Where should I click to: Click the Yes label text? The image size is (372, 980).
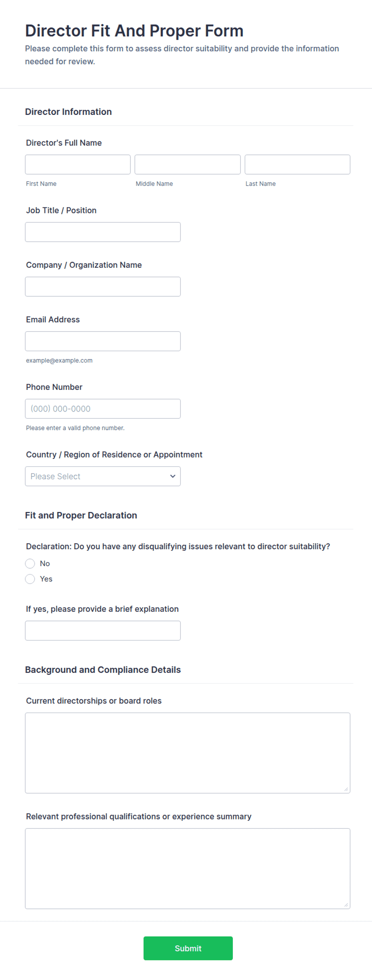tap(46, 579)
